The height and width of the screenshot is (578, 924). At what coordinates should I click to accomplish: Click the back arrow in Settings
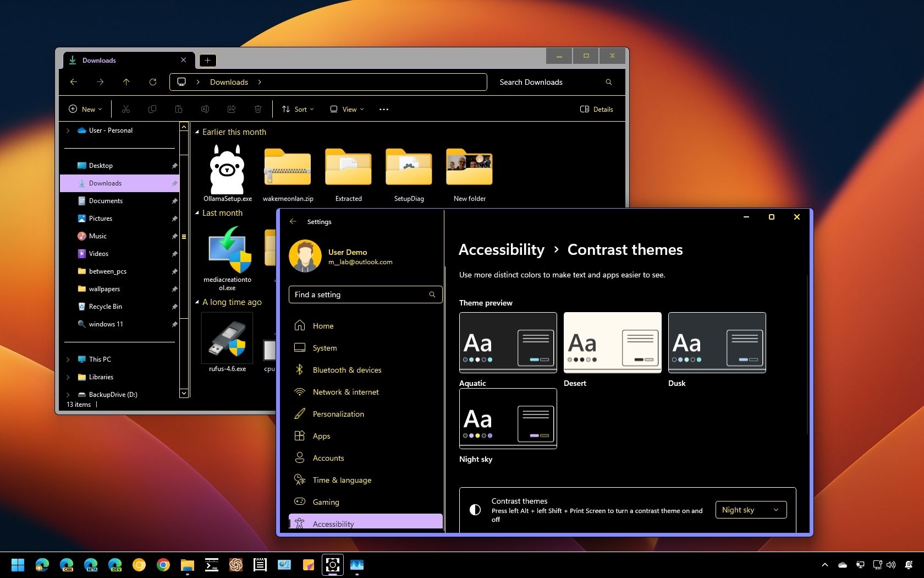(x=294, y=222)
